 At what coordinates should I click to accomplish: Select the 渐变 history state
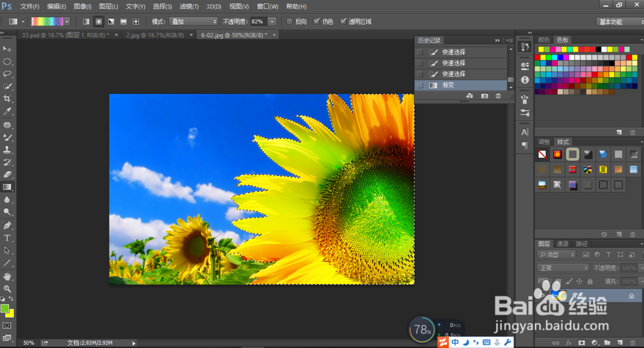(x=461, y=85)
